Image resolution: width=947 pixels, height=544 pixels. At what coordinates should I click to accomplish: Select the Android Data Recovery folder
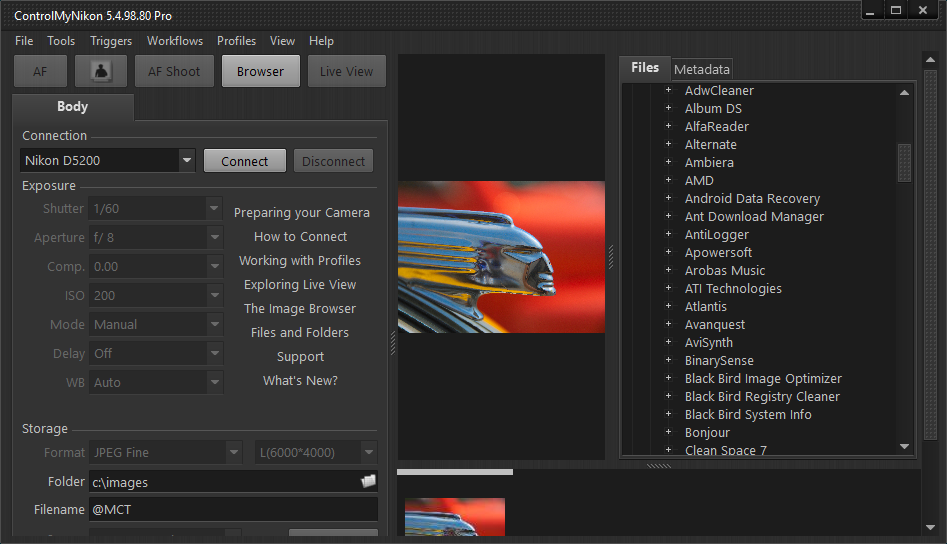(x=752, y=199)
